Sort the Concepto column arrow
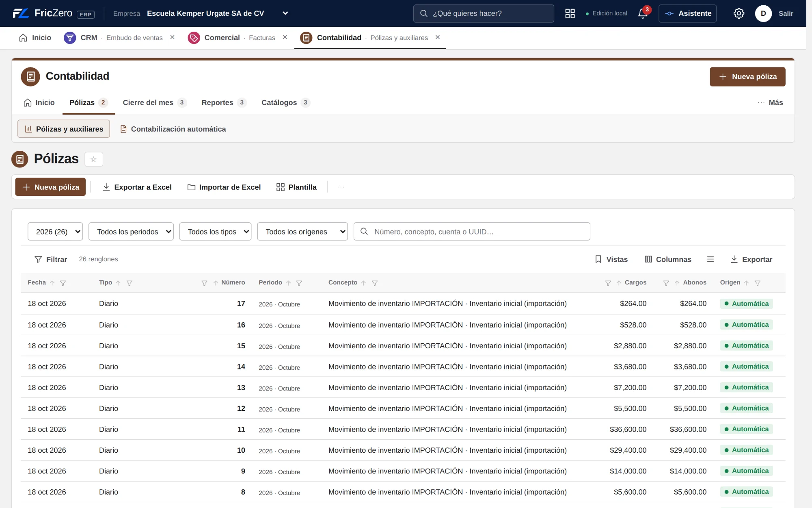812x508 pixels. pyautogui.click(x=364, y=283)
